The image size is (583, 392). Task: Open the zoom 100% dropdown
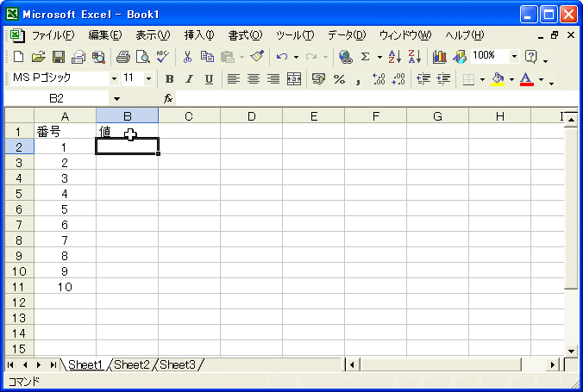[x=514, y=57]
